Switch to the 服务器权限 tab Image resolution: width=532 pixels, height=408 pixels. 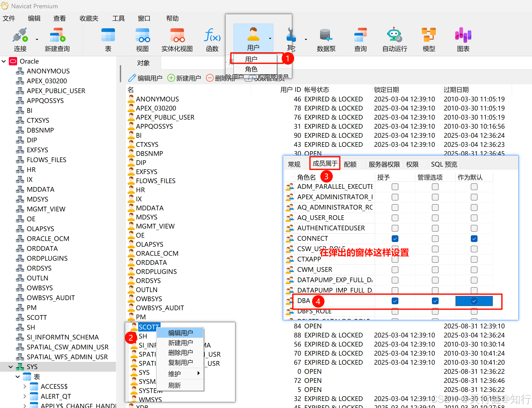pyautogui.click(x=384, y=164)
